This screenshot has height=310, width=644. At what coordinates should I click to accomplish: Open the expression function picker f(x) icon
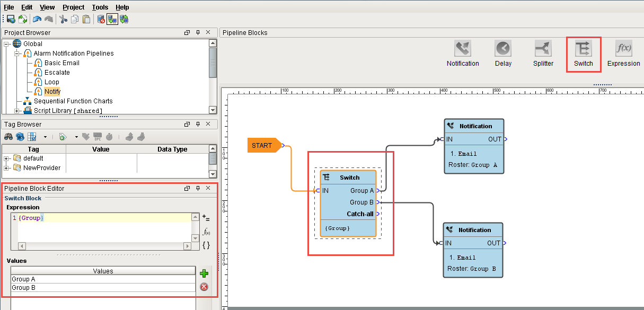(x=207, y=232)
